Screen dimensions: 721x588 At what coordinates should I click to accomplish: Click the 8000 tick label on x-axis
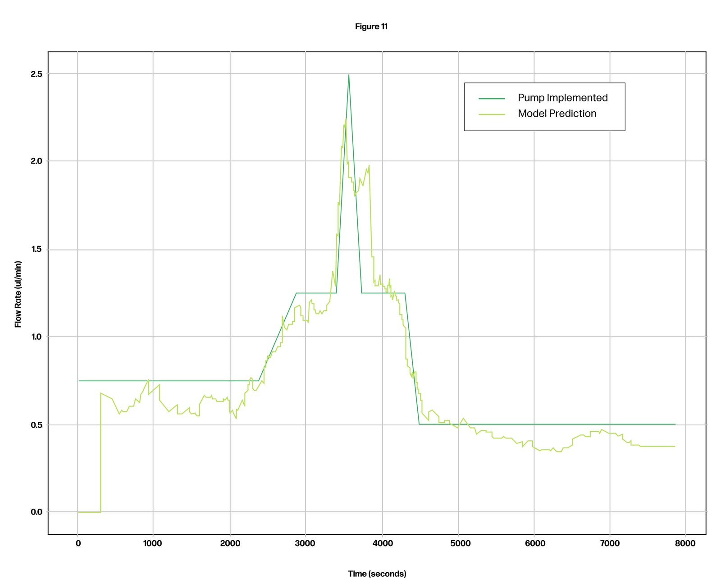(x=685, y=543)
